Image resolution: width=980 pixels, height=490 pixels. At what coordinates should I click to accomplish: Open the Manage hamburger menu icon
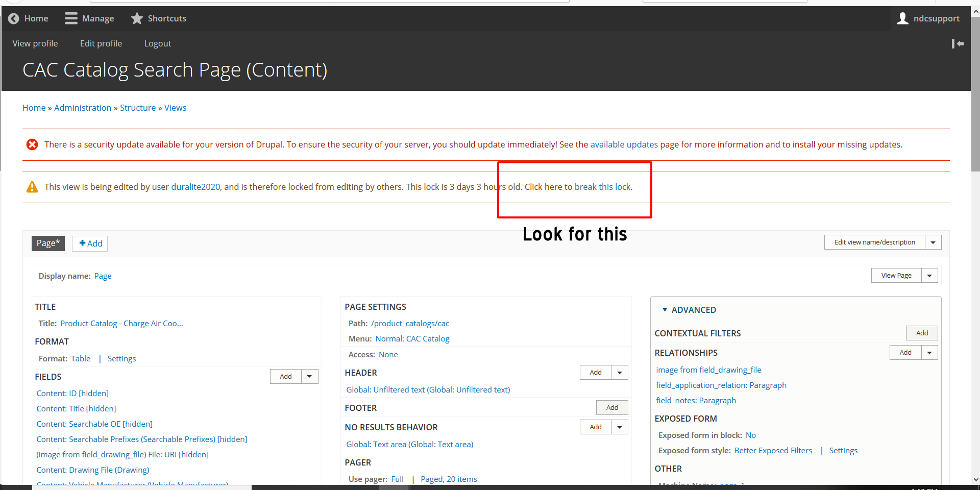[x=71, y=18]
